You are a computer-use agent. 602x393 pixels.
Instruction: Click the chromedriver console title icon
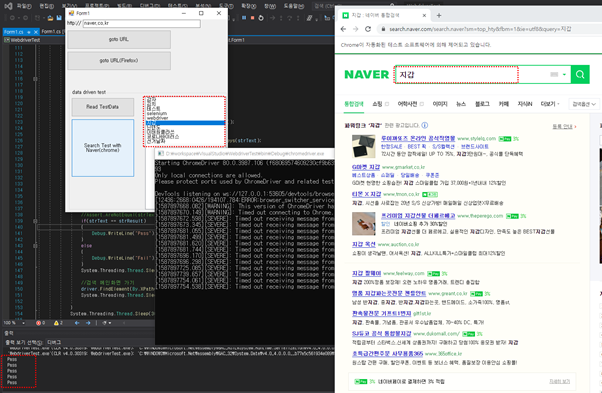(161, 154)
